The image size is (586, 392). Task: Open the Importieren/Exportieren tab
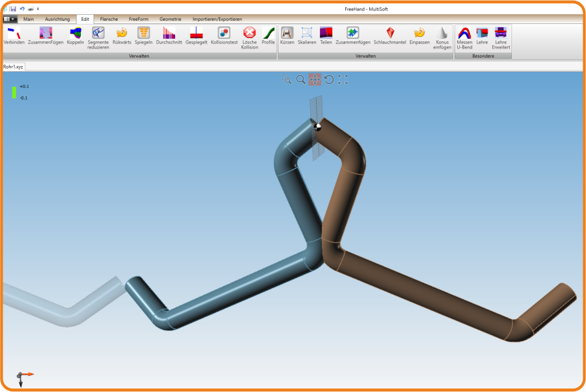click(217, 19)
